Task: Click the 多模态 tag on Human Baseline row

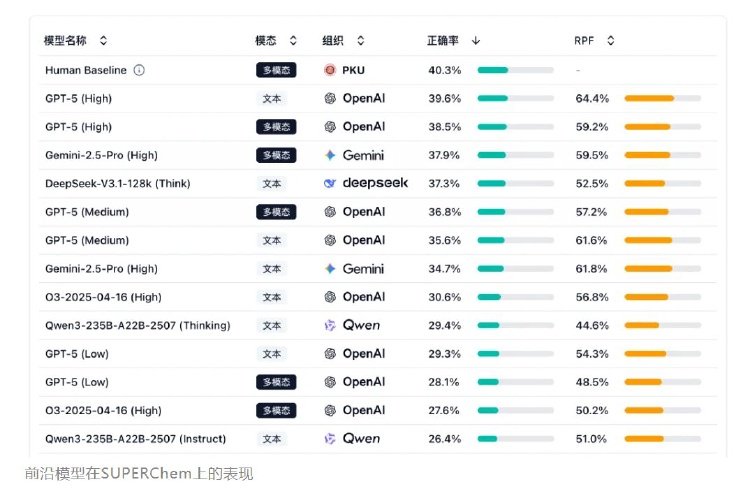Action: [x=275, y=70]
